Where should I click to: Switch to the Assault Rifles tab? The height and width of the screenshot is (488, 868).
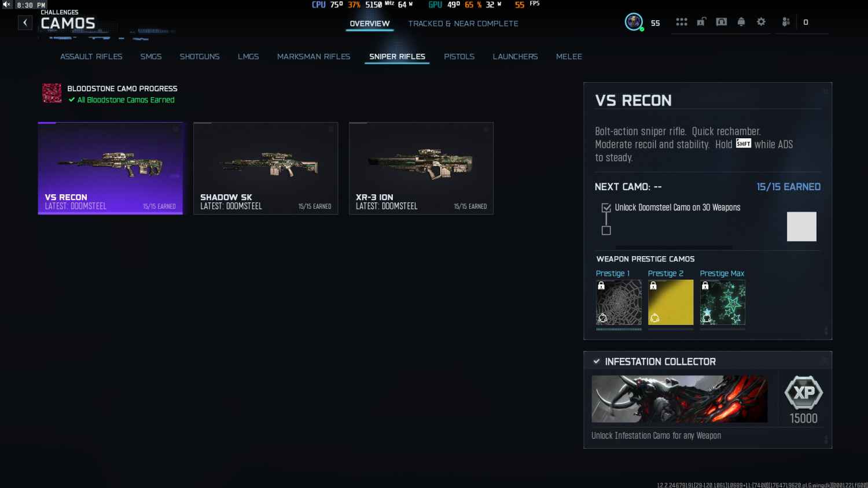[x=91, y=57]
